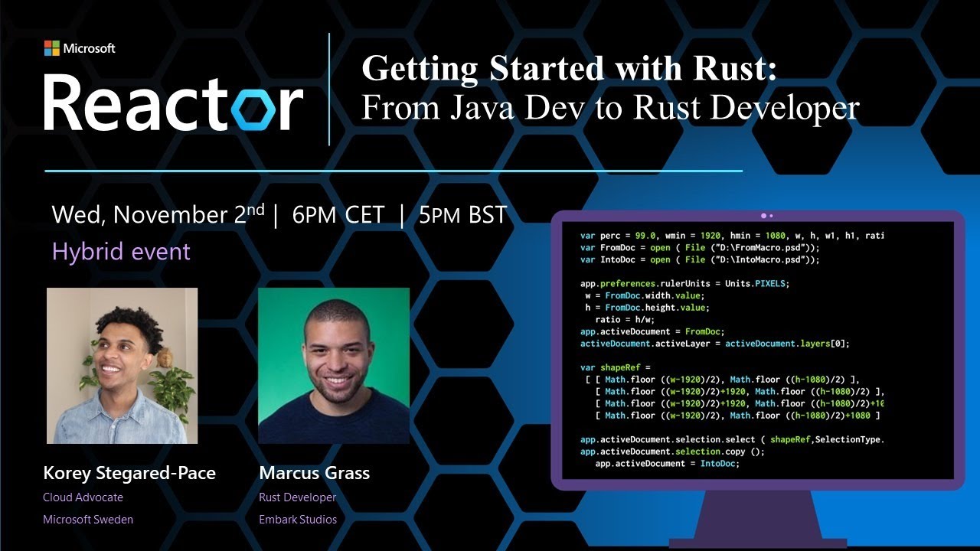Click the "Cloud Advocate" job title
The width and height of the screenshot is (980, 551).
pos(83,497)
